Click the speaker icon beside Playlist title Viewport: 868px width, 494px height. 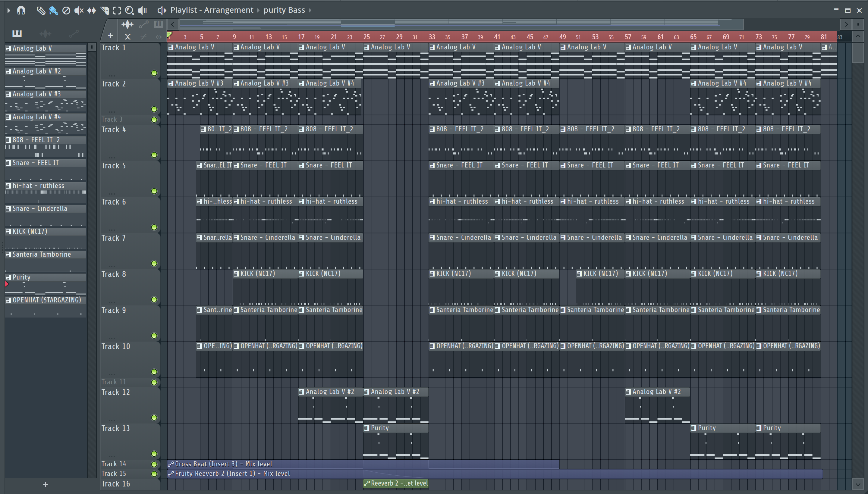coord(162,11)
